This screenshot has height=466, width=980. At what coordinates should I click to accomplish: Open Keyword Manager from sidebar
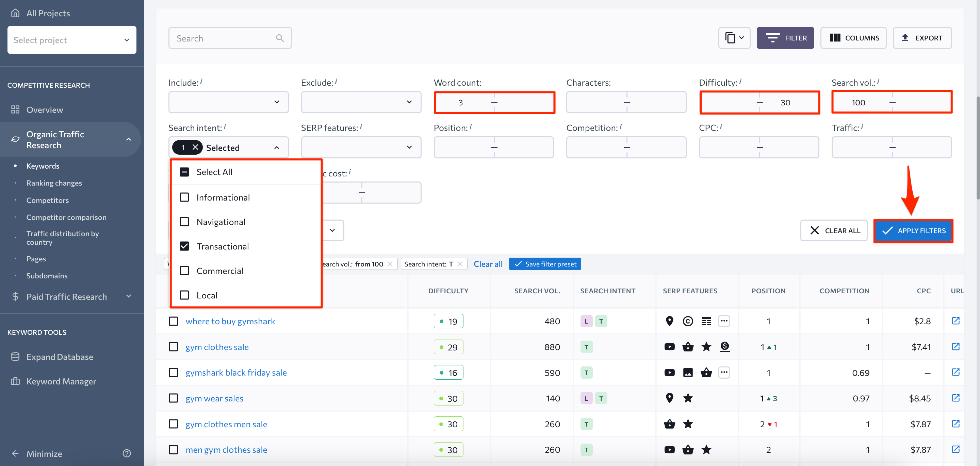point(61,381)
